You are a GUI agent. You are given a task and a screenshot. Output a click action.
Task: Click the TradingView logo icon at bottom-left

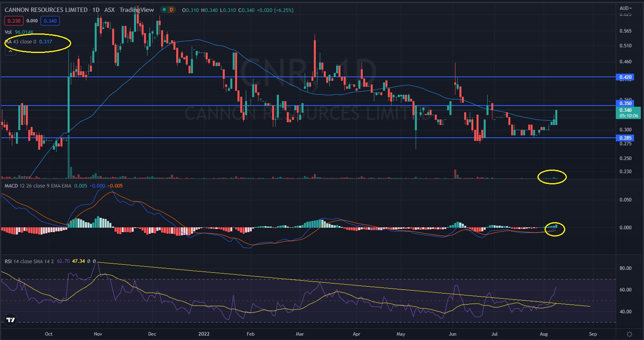pos(11,320)
